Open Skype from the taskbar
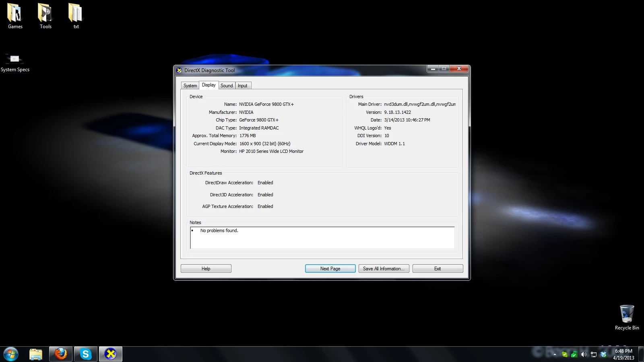Image resolution: width=644 pixels, height=362 pixels. 86,354
